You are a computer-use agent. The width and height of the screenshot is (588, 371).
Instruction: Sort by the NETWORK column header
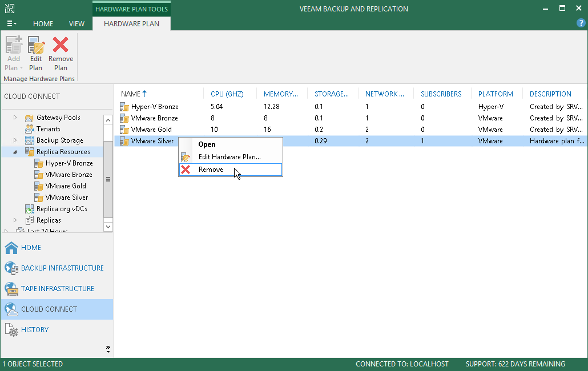pos(385,94)
